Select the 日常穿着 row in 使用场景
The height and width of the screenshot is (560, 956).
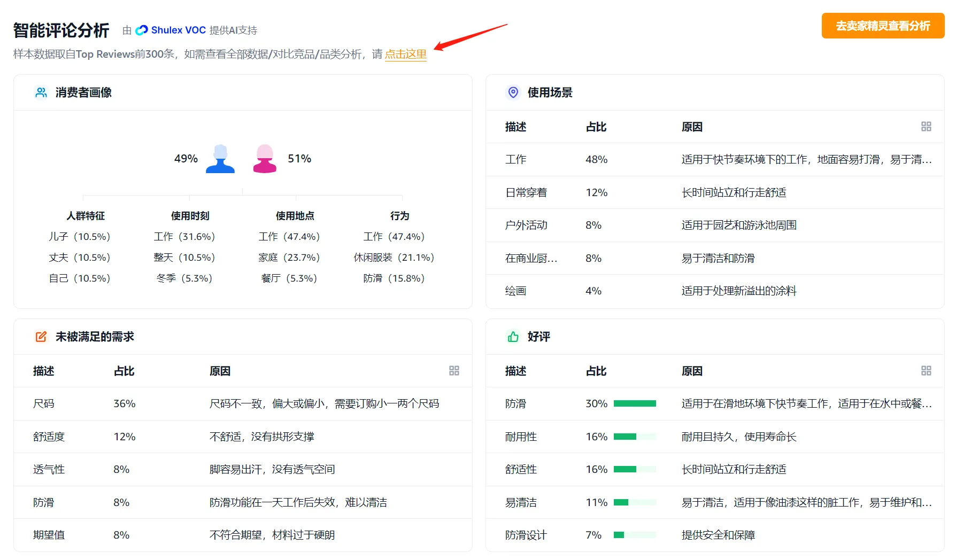pyautogui.click(x=695, y=192)
